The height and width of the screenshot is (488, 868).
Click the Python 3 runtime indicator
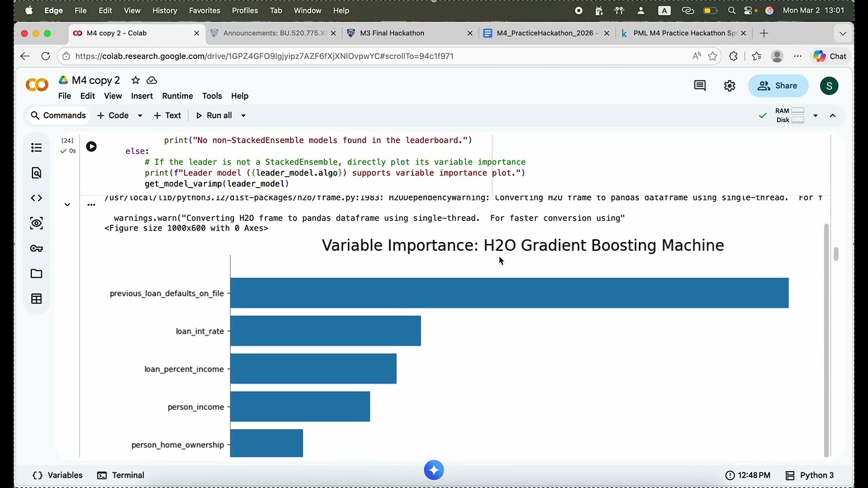(810, 475)
